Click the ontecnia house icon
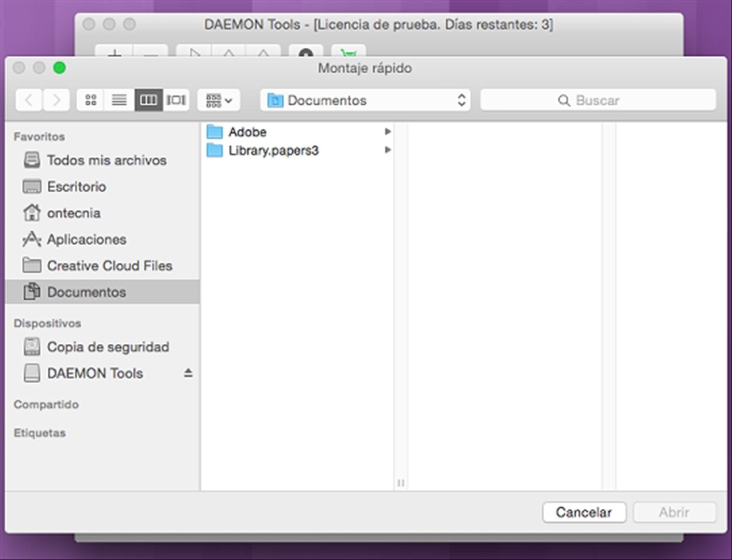This screenshot has width=732, height=560. click(x=32, y=213)
